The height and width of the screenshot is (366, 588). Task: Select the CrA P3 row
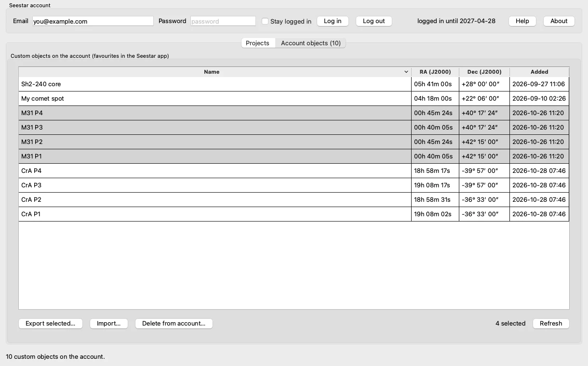tap(294, 185)
